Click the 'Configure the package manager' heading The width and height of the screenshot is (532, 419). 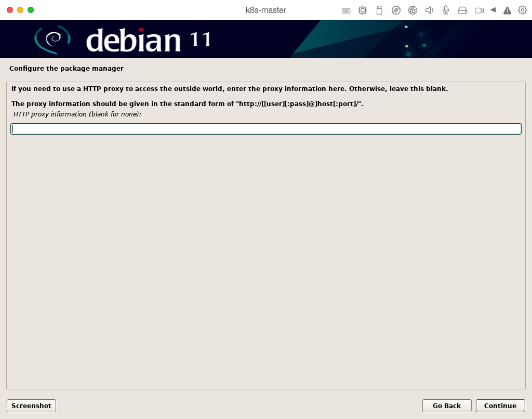tap(66, 69)
